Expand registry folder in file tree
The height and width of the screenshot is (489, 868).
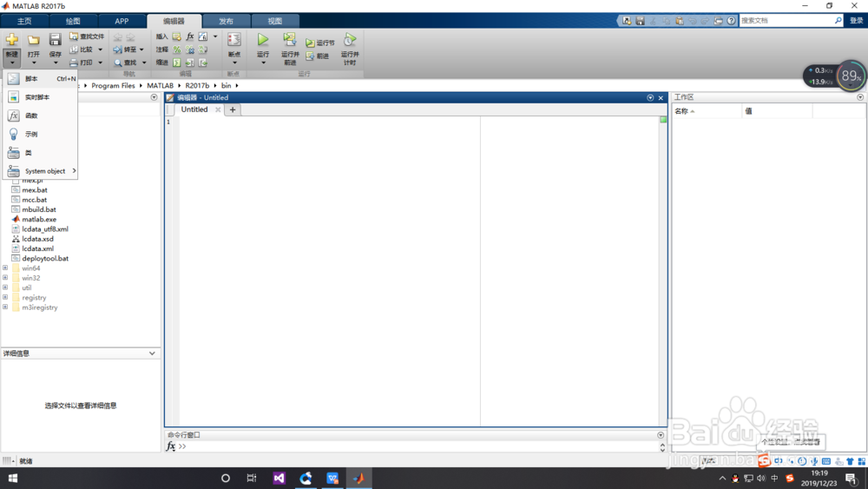click(5, 297)
